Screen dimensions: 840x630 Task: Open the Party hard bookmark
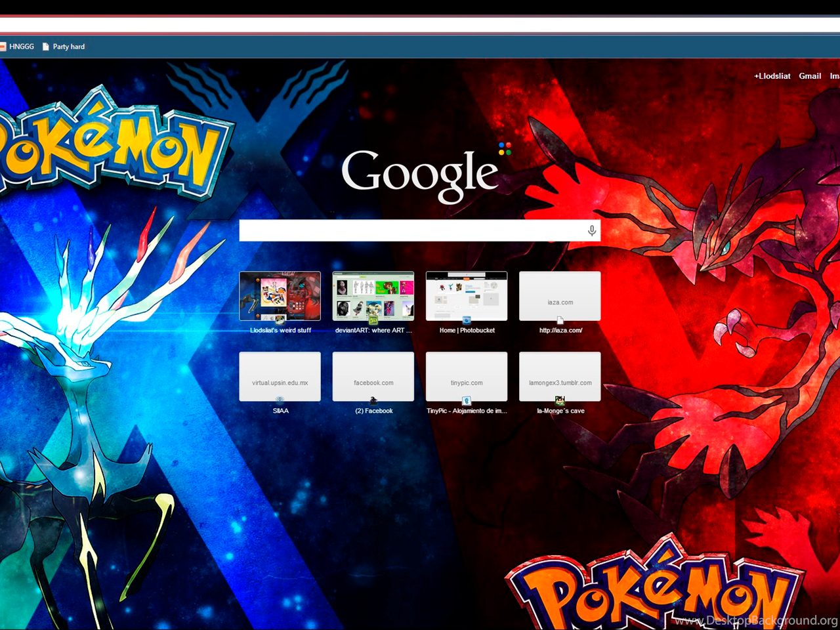[64, 47]
